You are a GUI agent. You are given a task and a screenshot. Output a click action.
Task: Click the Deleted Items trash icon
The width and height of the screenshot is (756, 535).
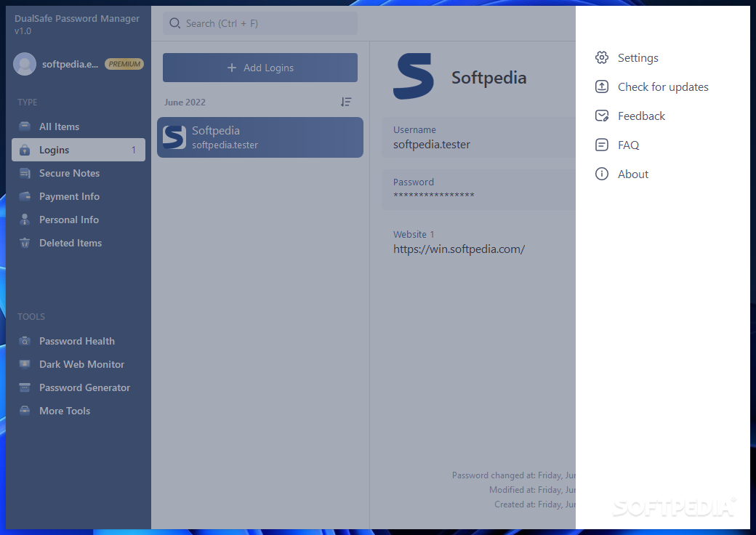point(25,243)
